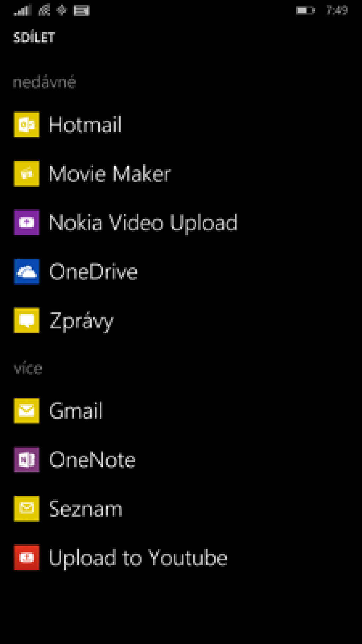Choose Movie Maker from share list
This screenshot has height=644, width=362.
pyautogui.click(x=110, y=174)
